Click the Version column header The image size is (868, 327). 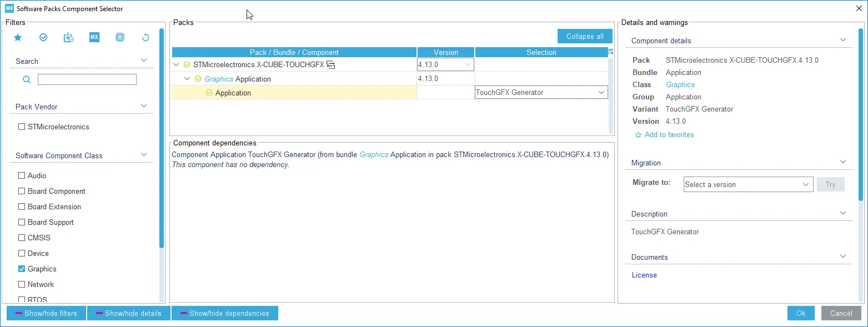[445, 52]
